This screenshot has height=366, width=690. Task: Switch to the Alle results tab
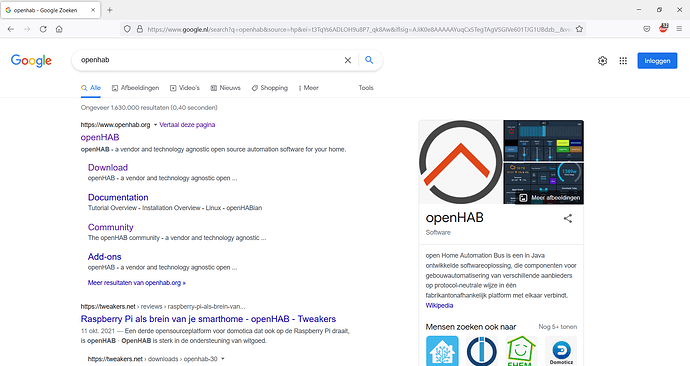(91, 88)
